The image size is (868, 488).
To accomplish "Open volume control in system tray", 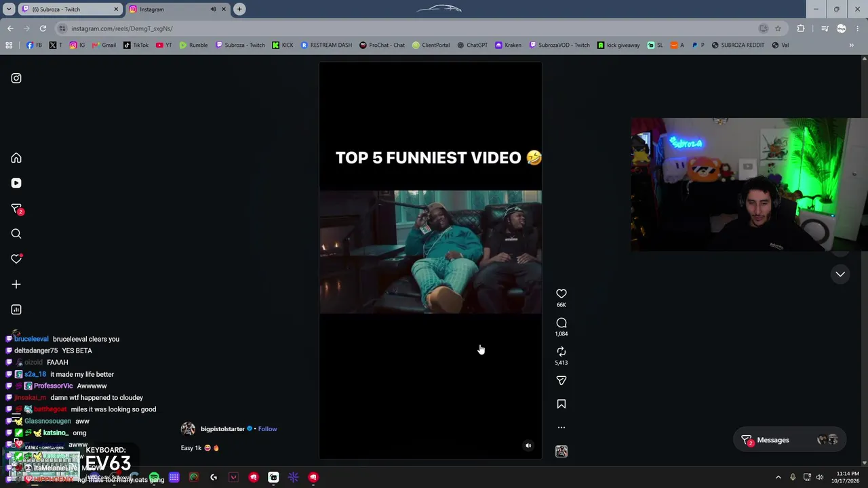I will [819, 477].
